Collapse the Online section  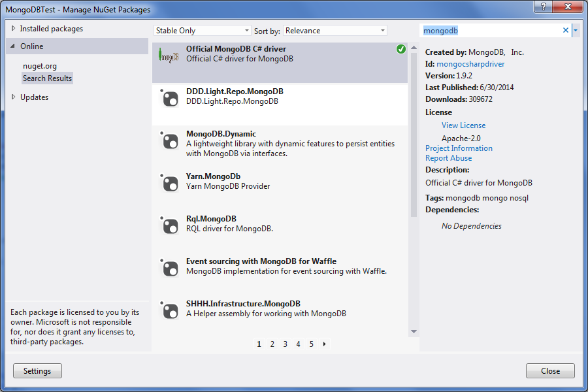point(13,46)
